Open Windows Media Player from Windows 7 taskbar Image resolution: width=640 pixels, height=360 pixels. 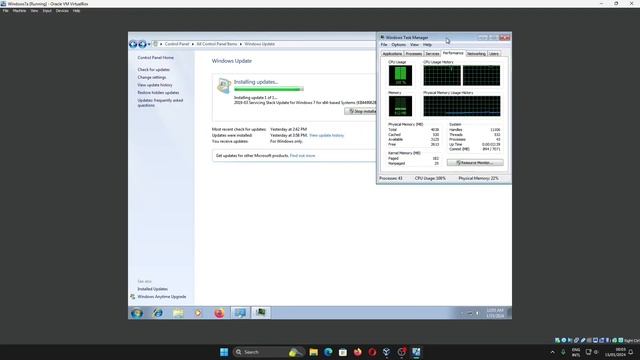click(198, 313)
